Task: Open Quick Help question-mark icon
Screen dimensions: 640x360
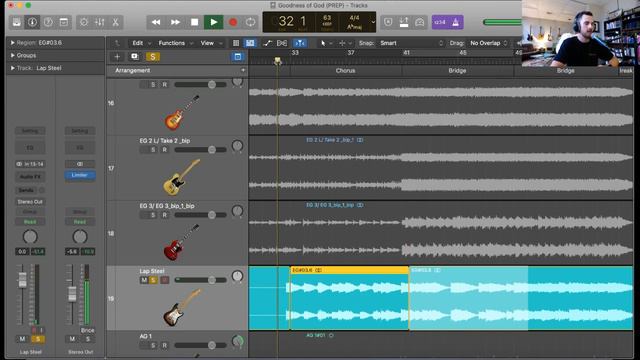Action: pyautogui.click(x=48, y=22)
